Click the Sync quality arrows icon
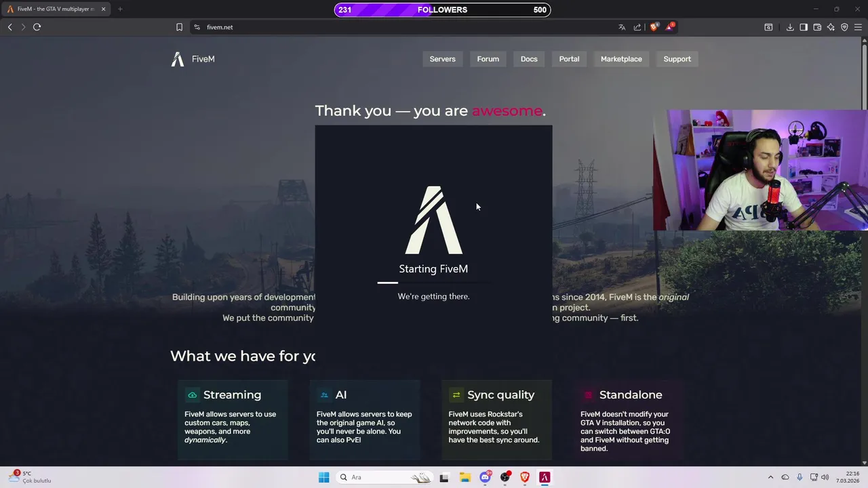The height and width of the screenshot is (488, 868). tap(456, 395)
